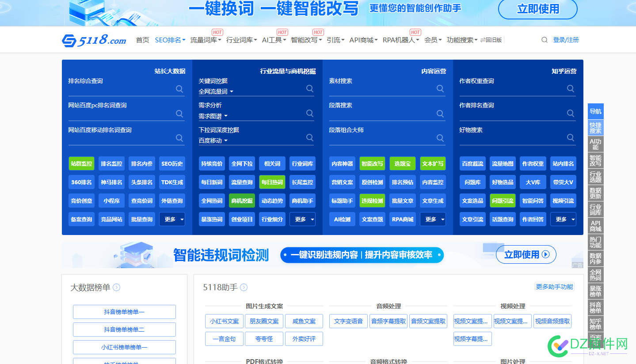Viewport: 636px width, 364px height.
Task: Click 回旧版 link
Action: click(x=491, y=40)
